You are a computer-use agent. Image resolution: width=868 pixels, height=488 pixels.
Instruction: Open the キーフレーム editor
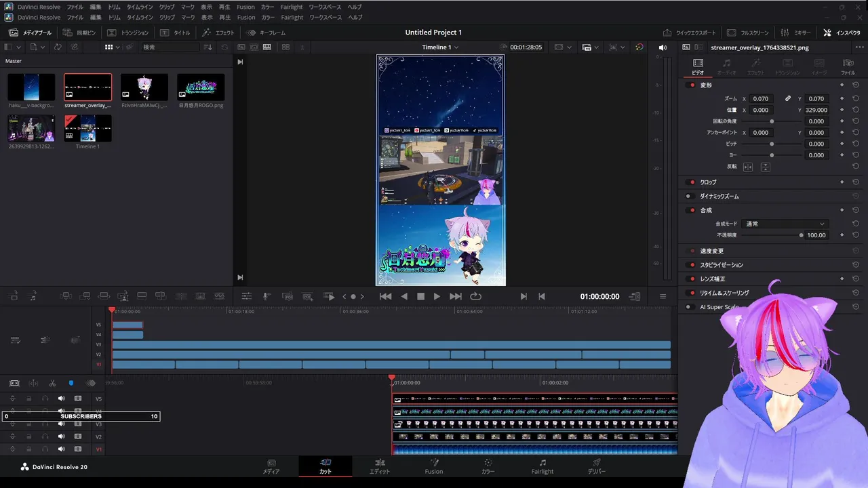266,33
